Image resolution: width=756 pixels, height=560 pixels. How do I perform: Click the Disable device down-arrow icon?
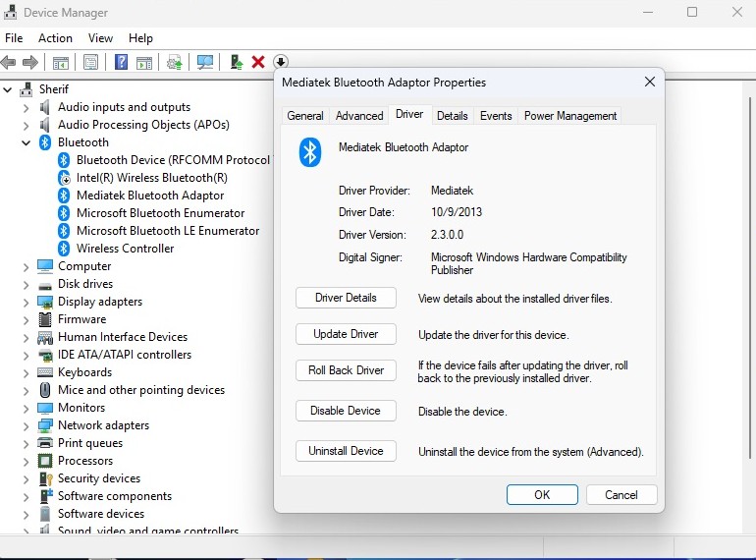280,62
